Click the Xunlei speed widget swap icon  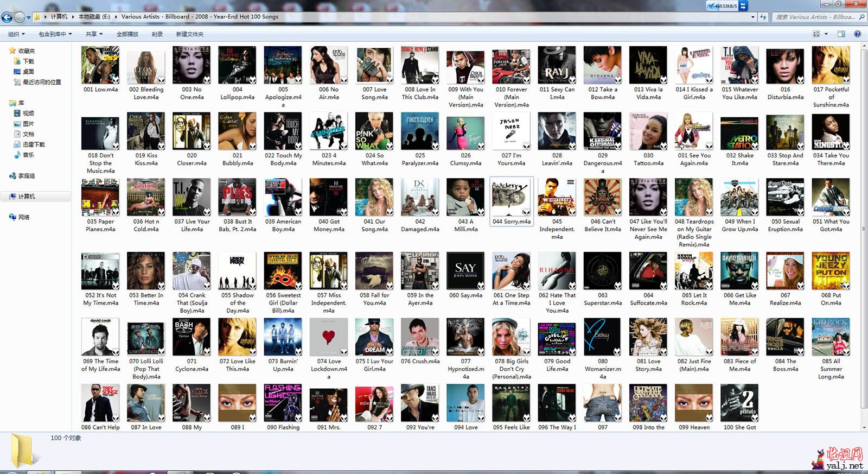pyautogui.click(x=743, y=5)
